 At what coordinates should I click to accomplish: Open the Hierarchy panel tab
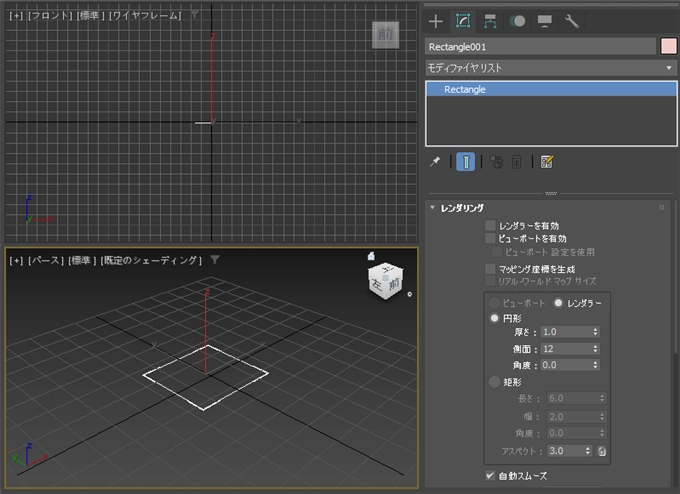[x=490, y=21]
